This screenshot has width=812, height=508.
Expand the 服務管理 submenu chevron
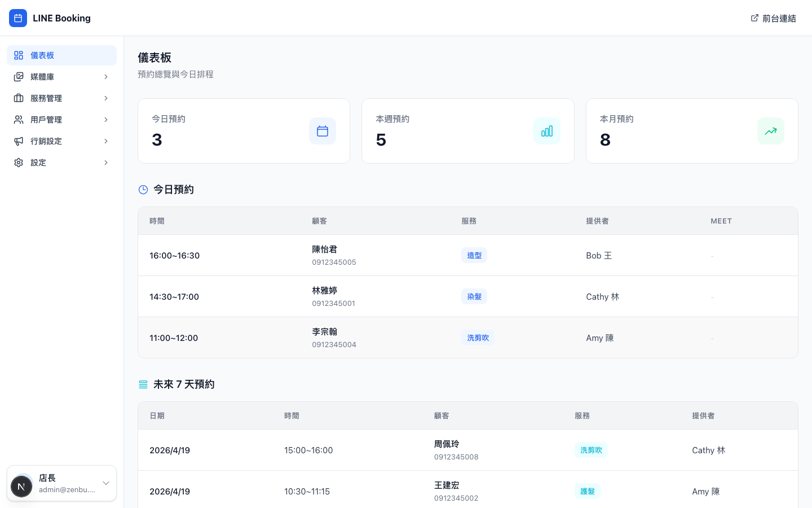pyautogui.click(x=106, y=98)
